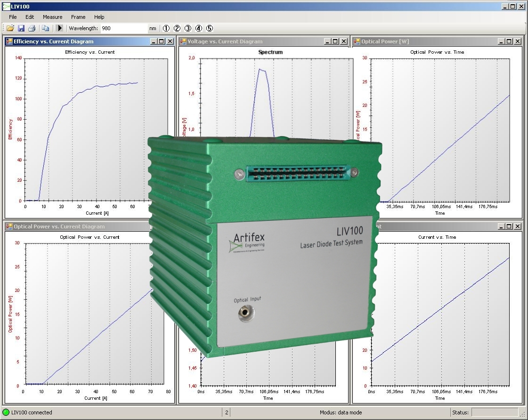
Task: Click the Save floppy disk icon
Action: 21,28
